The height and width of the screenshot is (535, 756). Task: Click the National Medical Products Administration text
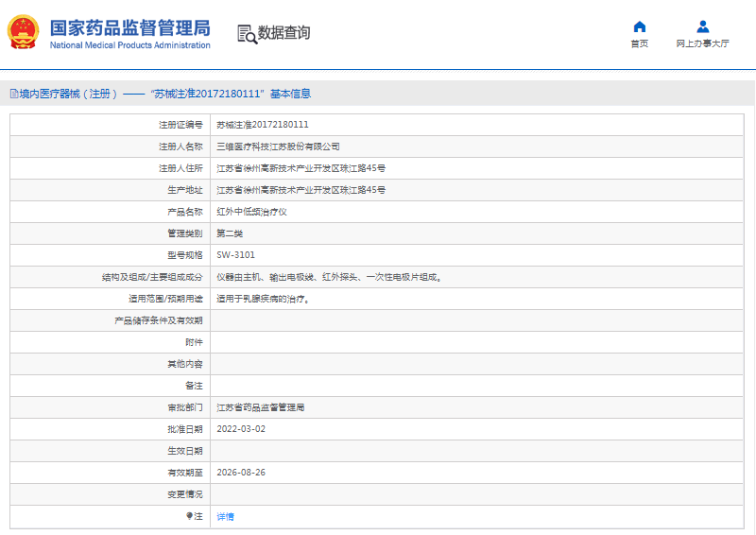129,45
